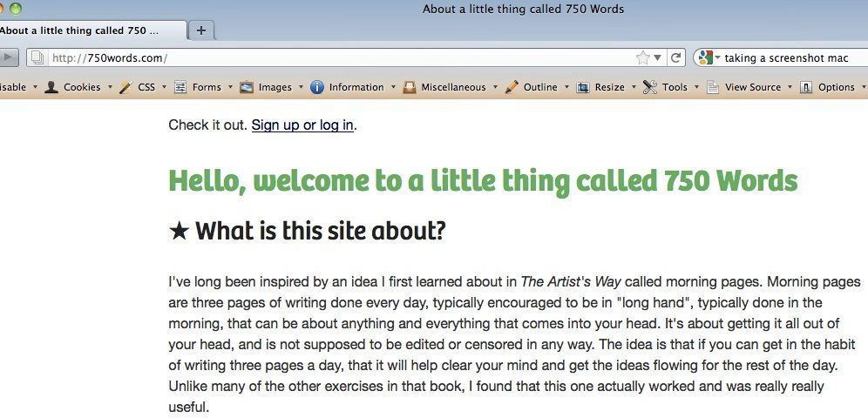The image size is (868, 418).
Task: Follow the Sign up or log in link
Action: 302,125
